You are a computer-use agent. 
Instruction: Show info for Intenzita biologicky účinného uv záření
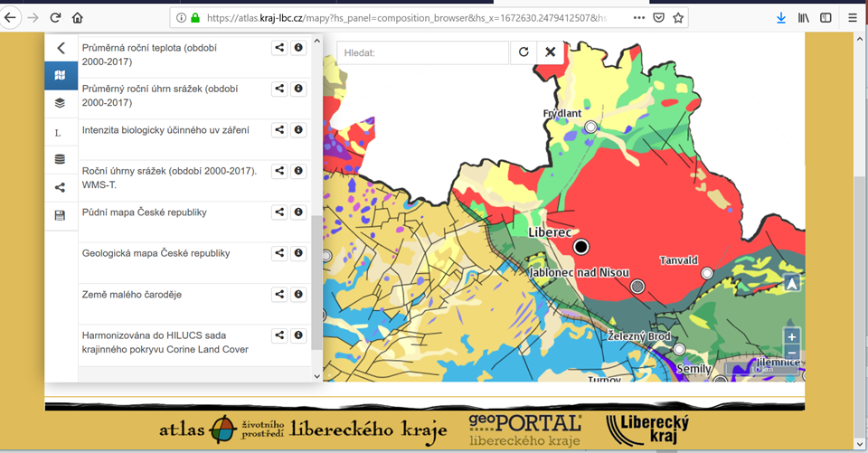tap(298, 129)
